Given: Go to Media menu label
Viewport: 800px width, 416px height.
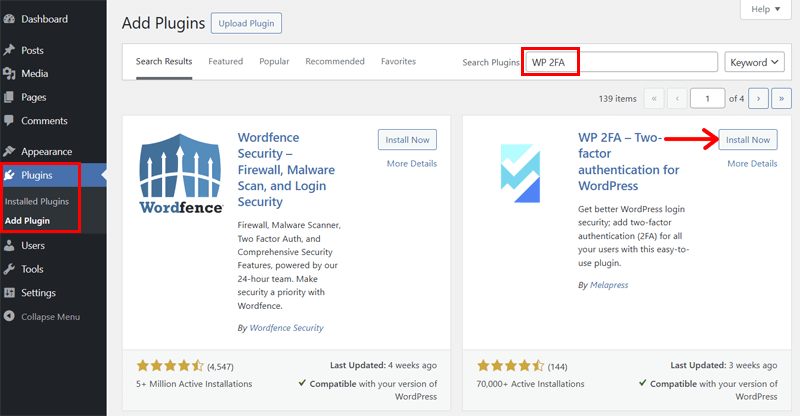Looking at the screenshot, I should point(35,74).
